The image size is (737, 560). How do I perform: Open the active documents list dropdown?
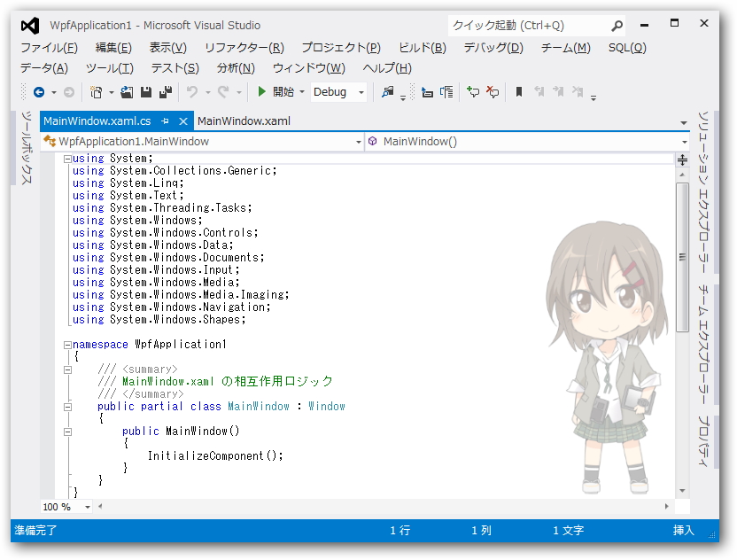pos(684,122)
